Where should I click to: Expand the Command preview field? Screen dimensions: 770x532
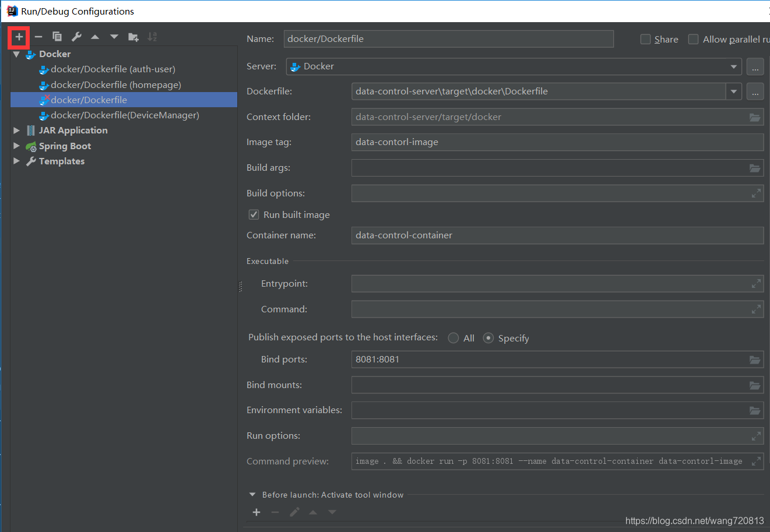(x=756, y=461)
